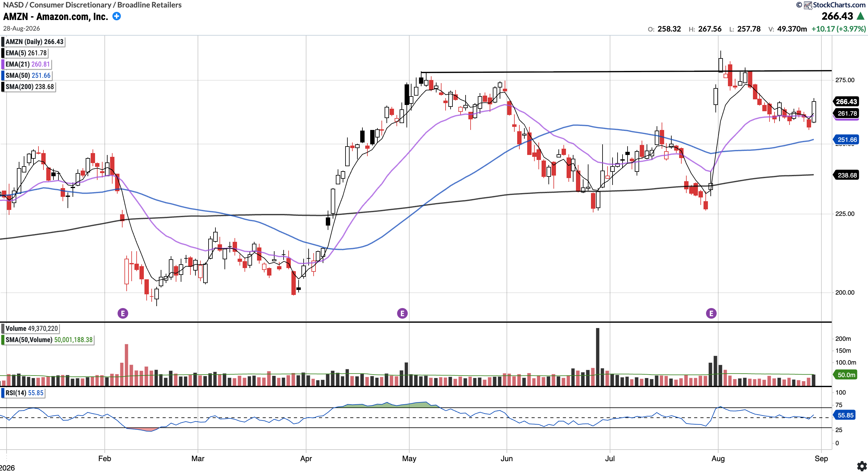
Task: Click the high value 'H: 267.56'
Action: [x=705, y=29]
